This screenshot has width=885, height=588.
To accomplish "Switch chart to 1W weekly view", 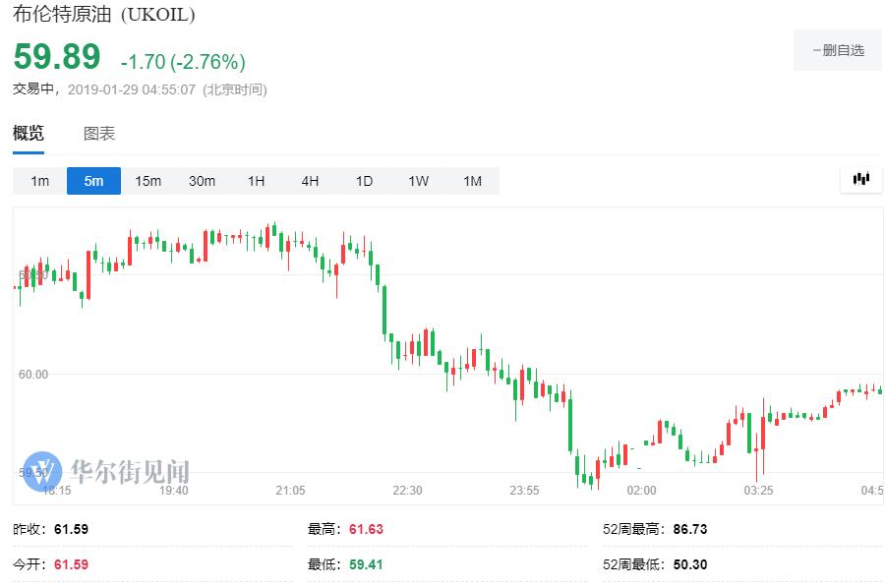I will click(418, 181).
